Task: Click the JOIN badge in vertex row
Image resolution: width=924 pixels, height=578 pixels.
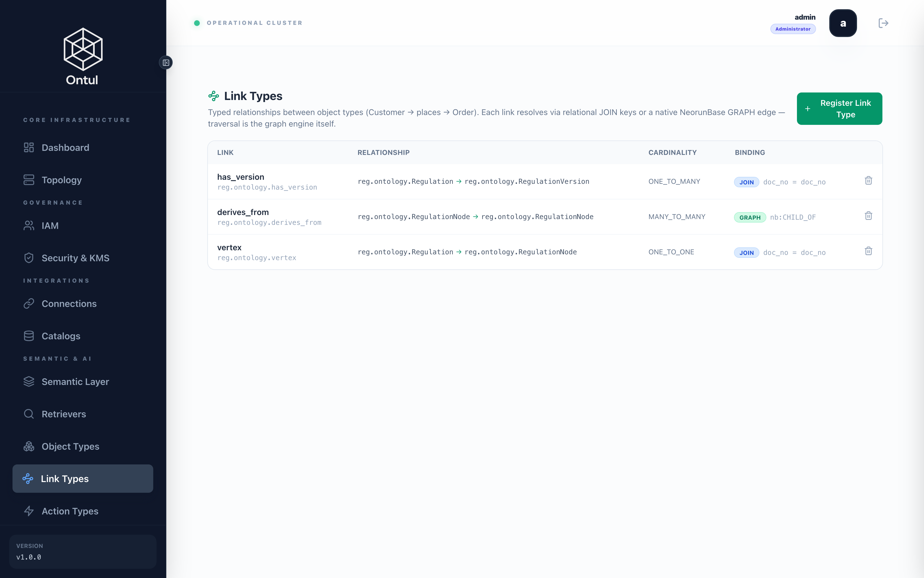Action: [746, 252]
